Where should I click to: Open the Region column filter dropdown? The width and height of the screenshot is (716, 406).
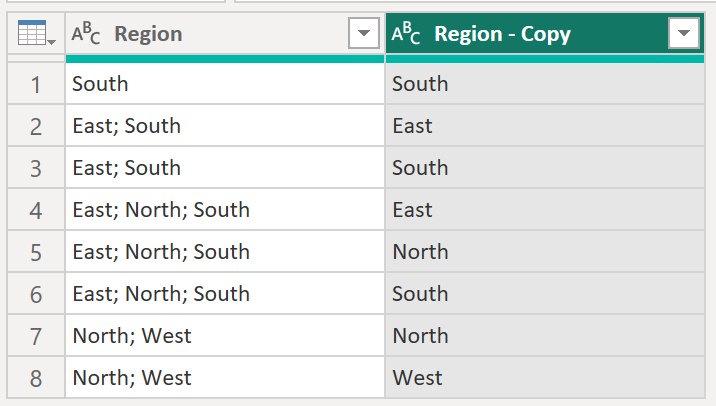[x=364, y=33]
